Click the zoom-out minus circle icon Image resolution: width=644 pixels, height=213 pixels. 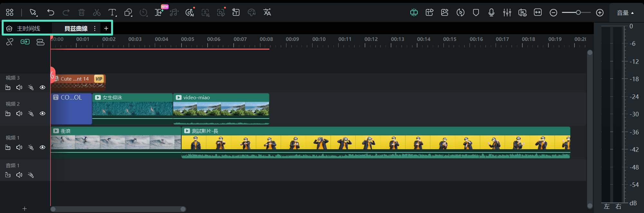coord(553,13)
